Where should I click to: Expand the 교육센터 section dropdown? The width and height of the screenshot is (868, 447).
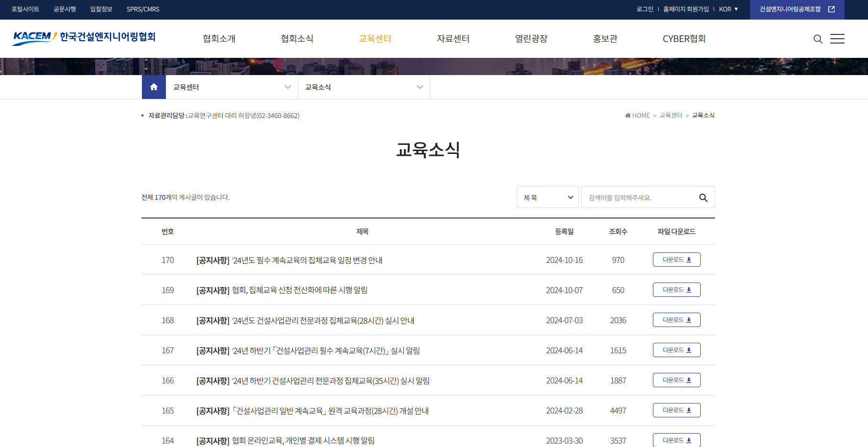pos(232,87)
